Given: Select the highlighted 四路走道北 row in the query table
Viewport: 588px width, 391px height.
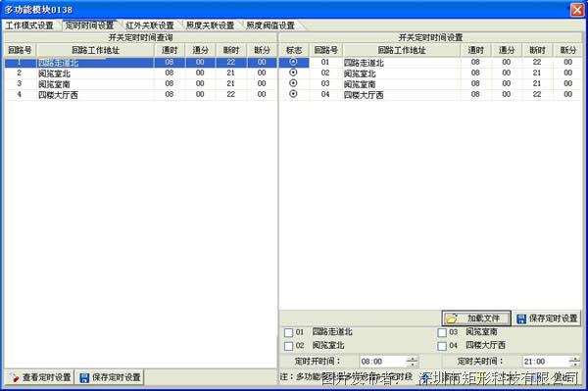Looking at the screenshot, I should pyautogui.click(x=140, y=63).
